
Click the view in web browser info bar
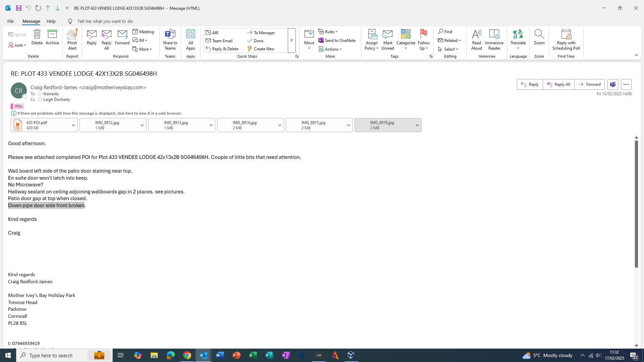point(99,114)
